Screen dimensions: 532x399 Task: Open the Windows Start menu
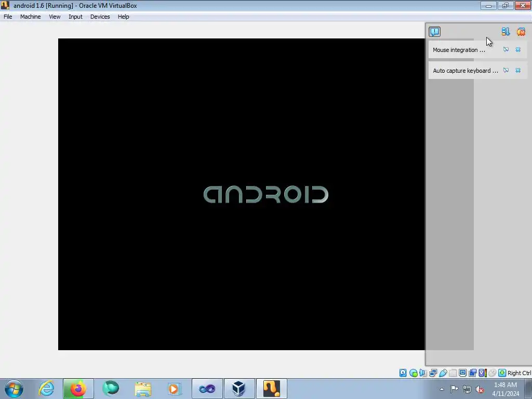[x=14, y=389]
